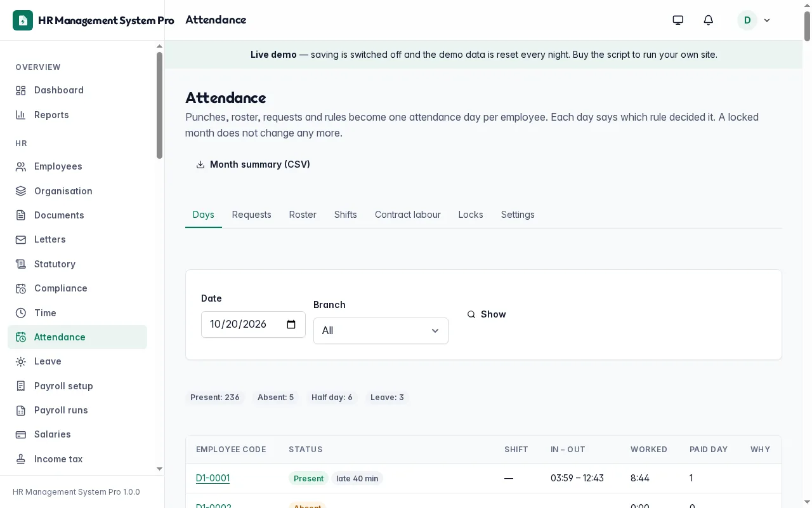Click the HR Management System Pro logo icon
812x508 pixels.
pos(23,20)
